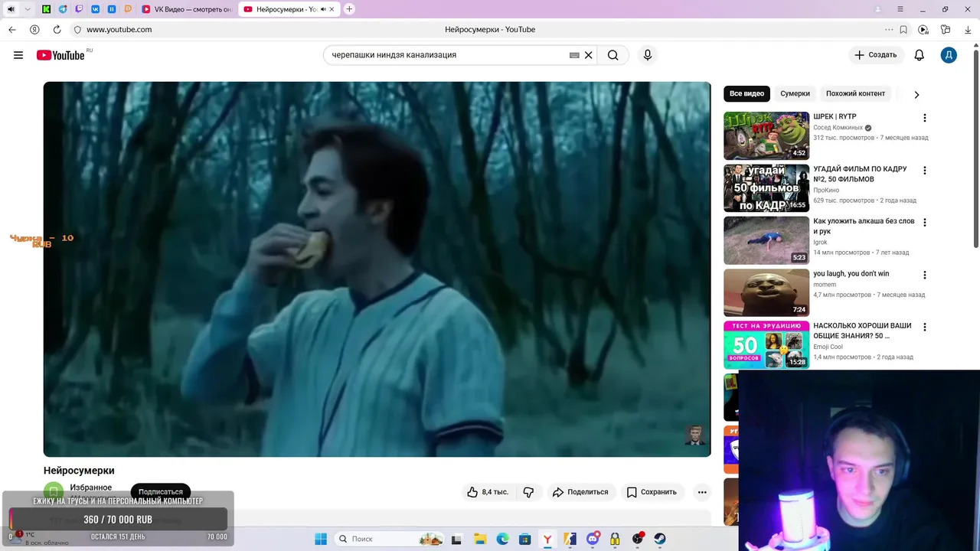Open options for Как уложить алкаша video
The image size is (980, 551).
tap(924, 222)
